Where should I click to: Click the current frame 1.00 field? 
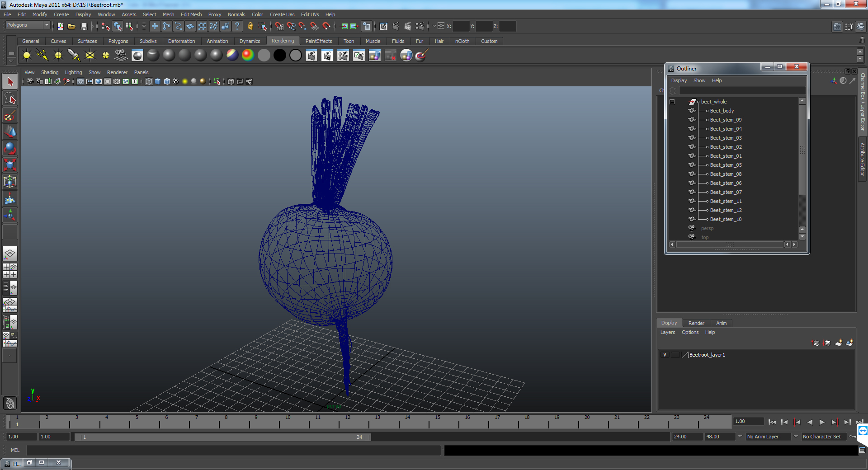pyautogui.click(x=748, y=421)
